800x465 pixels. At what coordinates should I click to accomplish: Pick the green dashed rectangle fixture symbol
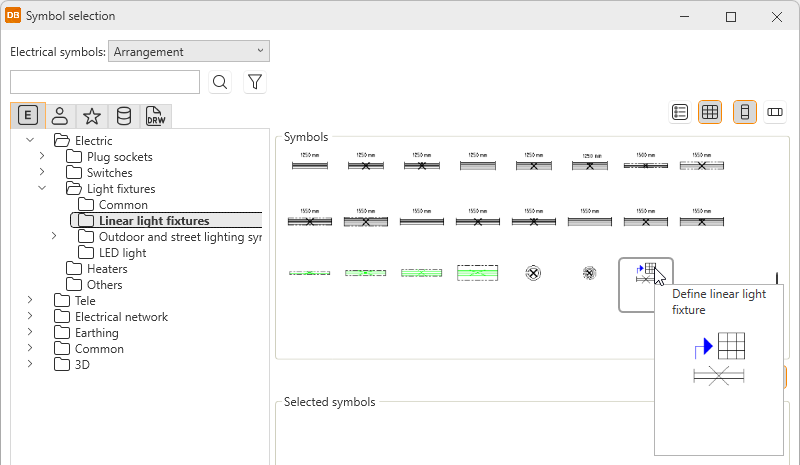477,272
